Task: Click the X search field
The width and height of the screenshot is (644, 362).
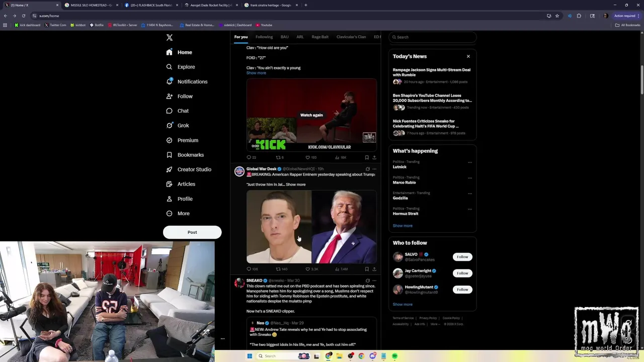Action: pos(433,37)
